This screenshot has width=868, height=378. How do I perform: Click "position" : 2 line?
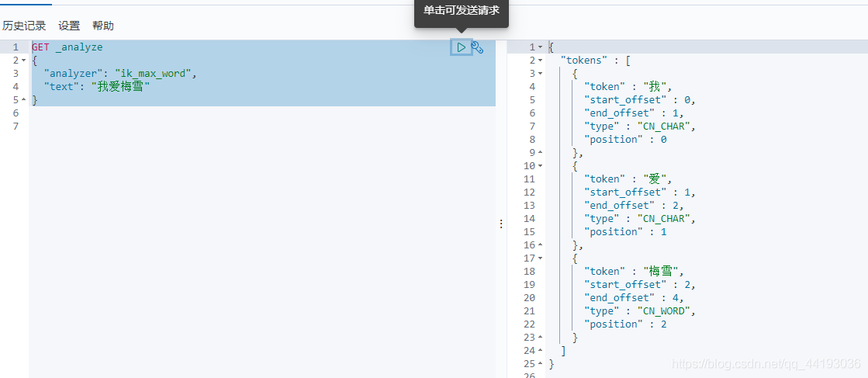point(625,324)
